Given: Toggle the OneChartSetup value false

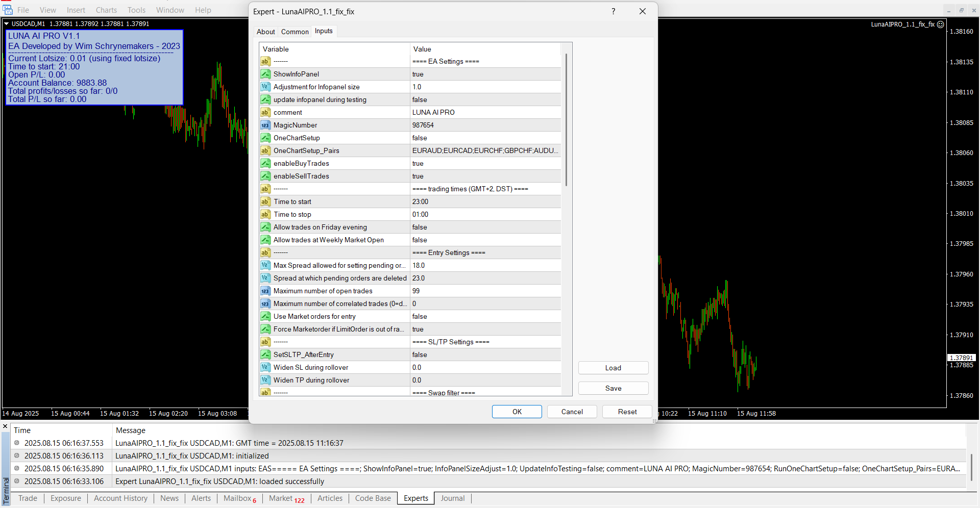Looking at the screenshot, I should 485,138.
